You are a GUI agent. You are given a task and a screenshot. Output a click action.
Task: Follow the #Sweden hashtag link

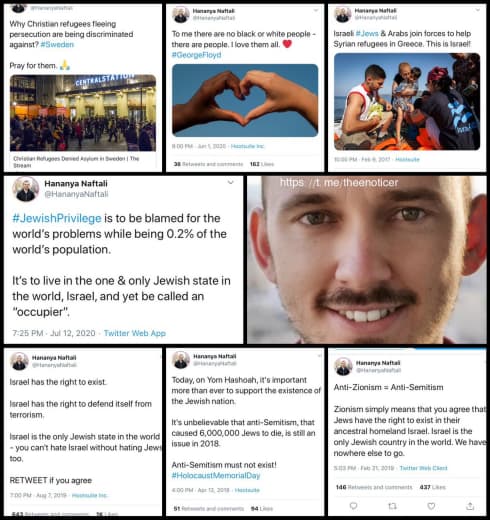click(x=57, y=45)
